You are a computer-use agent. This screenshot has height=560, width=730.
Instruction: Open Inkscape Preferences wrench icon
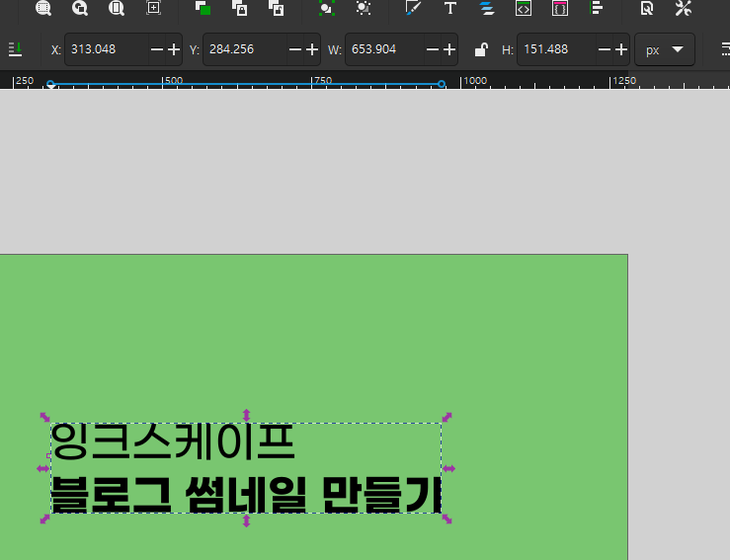point(683,8)
